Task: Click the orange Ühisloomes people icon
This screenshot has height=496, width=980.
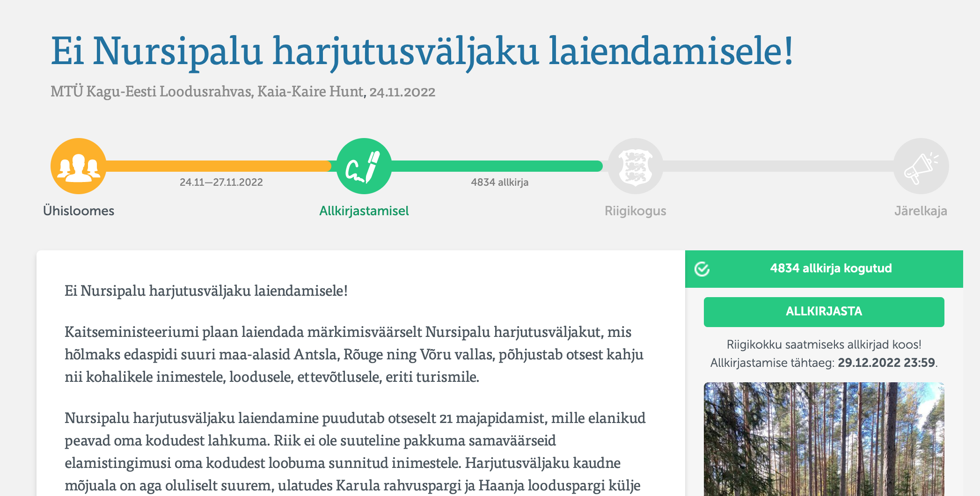Action: [79, 166]
